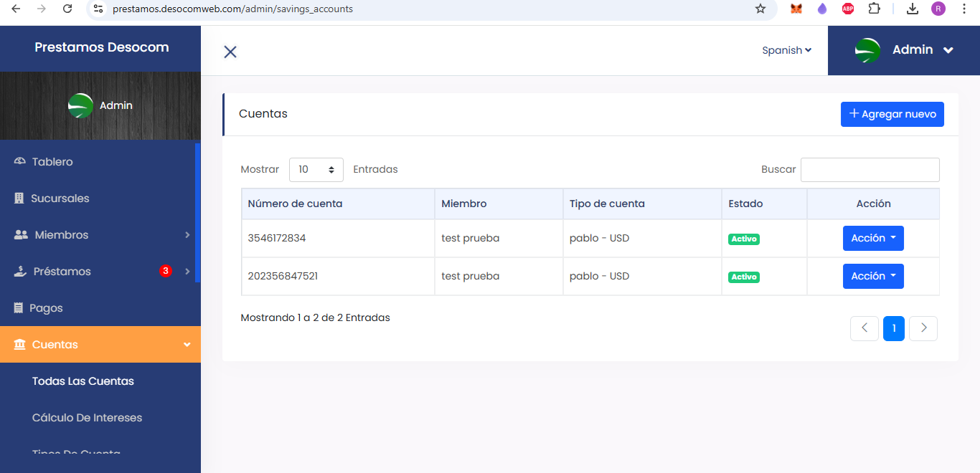Click the purple droplet extension icon
980x473 pixels.
822,9
